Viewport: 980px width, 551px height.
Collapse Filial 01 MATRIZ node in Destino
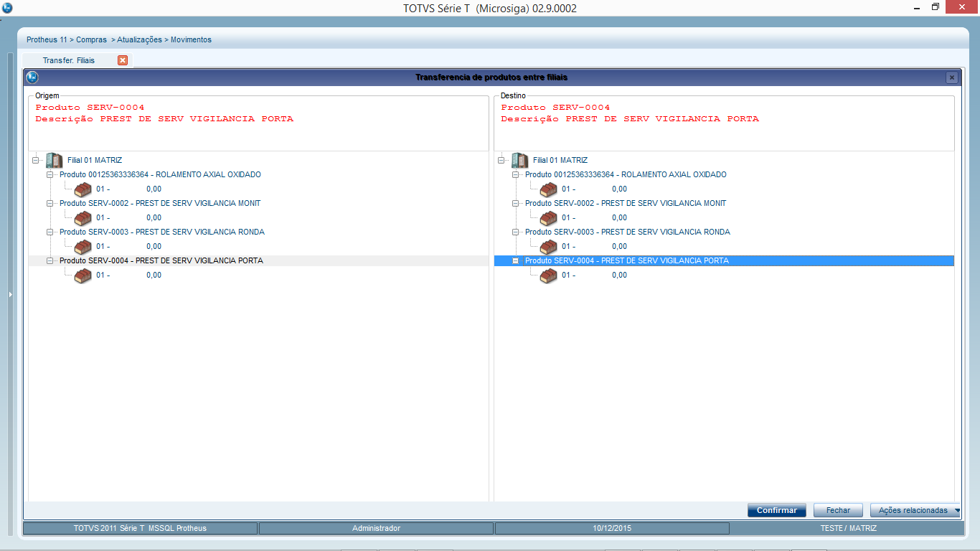point(501,160)
